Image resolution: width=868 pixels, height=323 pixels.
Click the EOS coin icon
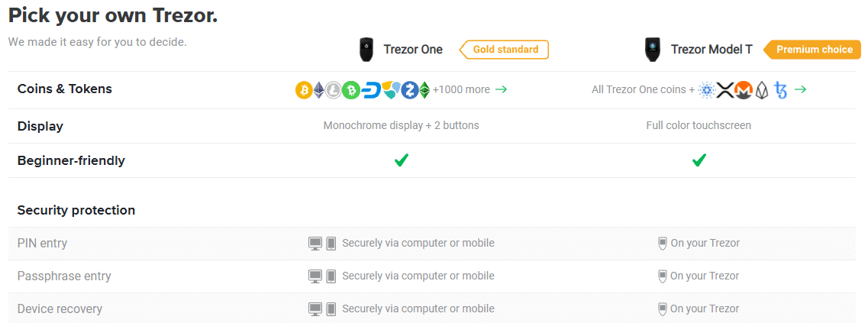(763, 90)
